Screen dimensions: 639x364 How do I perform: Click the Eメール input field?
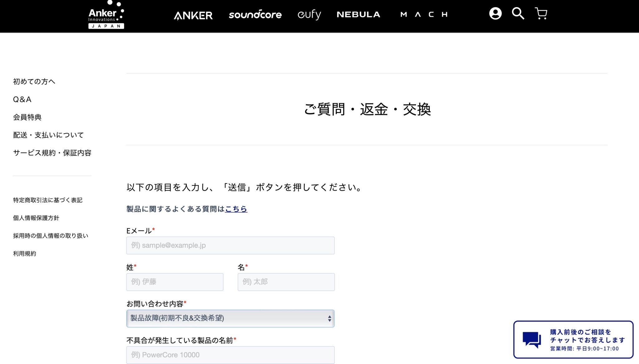[230, 245]
